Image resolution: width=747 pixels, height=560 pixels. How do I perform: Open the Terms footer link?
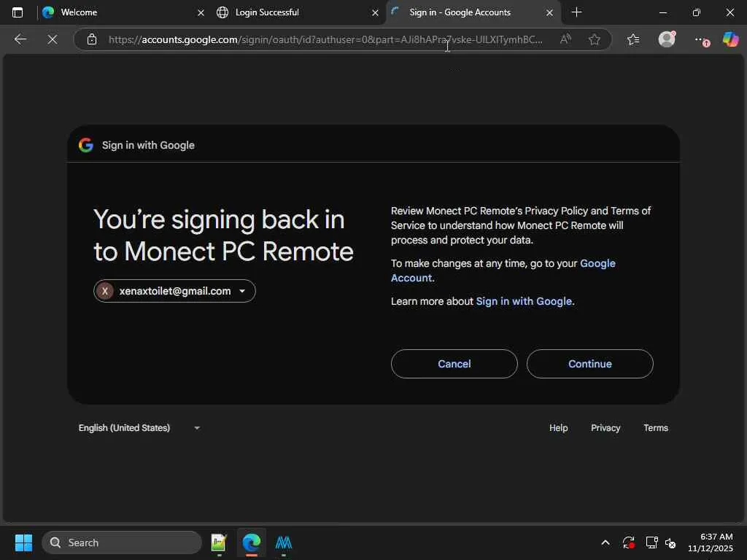(656, 427)
